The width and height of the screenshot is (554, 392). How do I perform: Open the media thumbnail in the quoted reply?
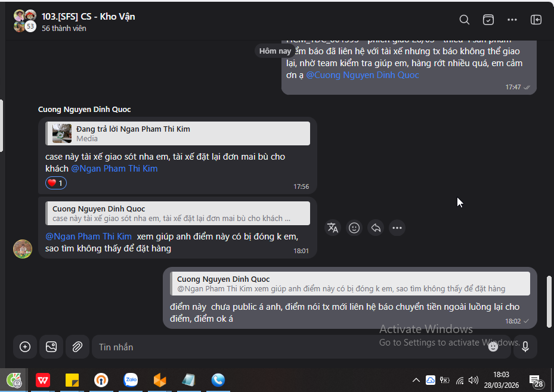pos(62,133)
